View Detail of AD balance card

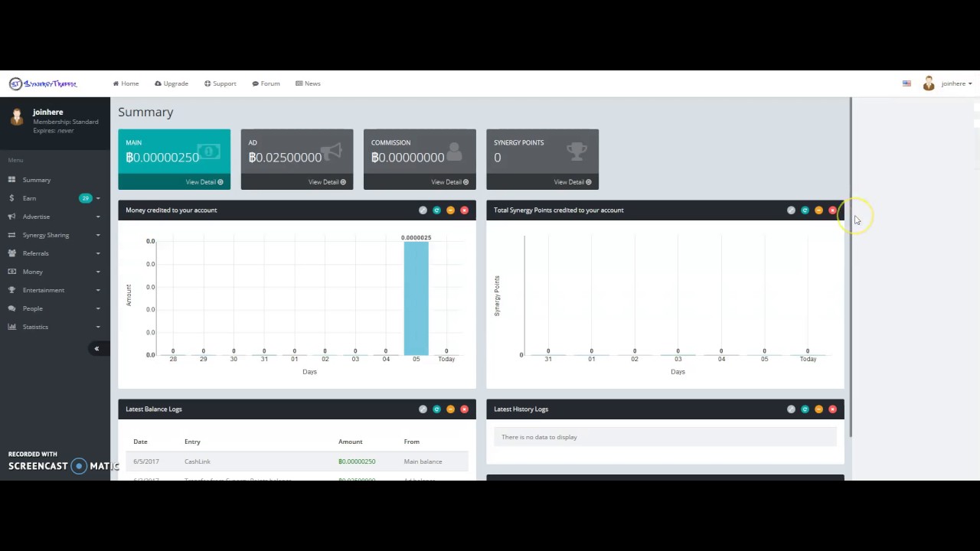(x=327, y=182)
